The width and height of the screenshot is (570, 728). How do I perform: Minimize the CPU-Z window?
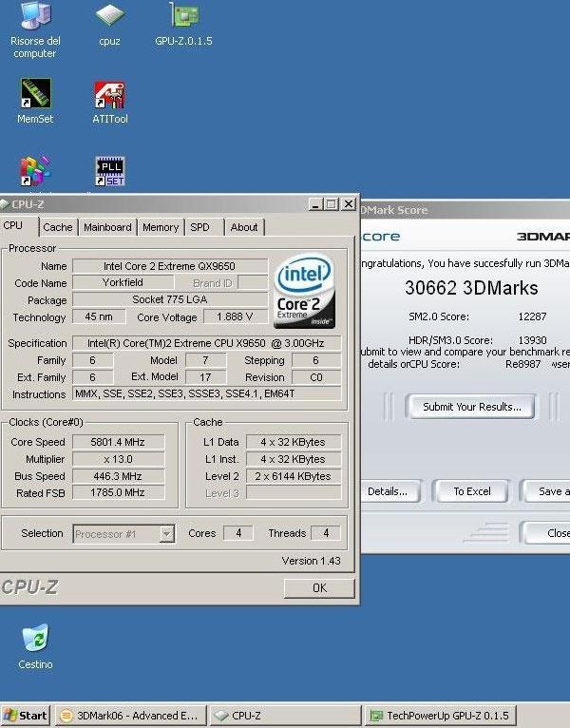[315, 203]
